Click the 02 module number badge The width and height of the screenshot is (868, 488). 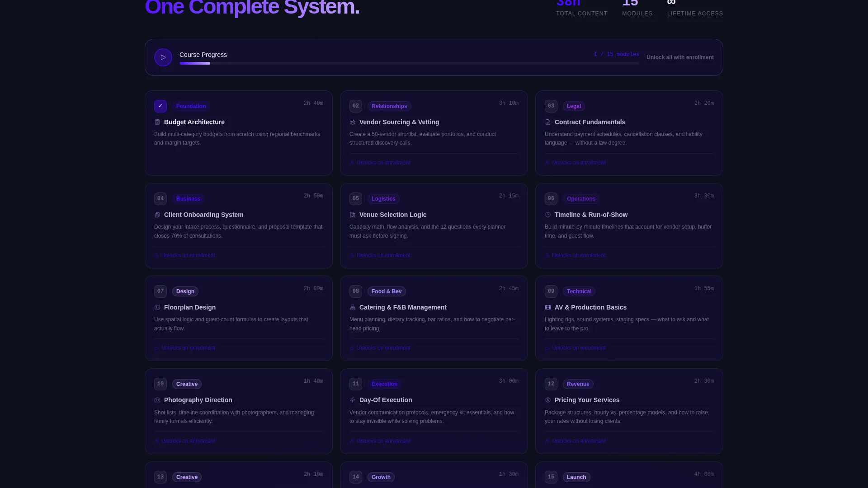tap(356, 106)
